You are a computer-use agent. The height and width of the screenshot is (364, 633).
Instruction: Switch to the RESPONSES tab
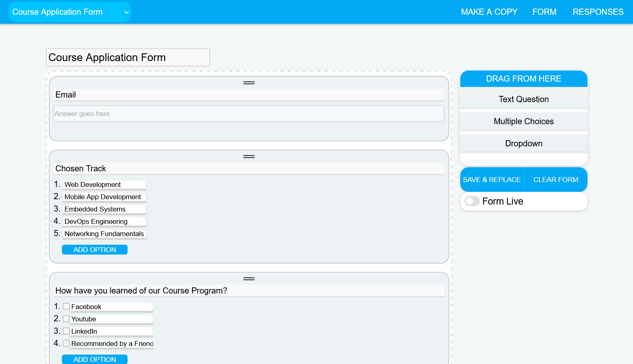click(x=598, y=12)
